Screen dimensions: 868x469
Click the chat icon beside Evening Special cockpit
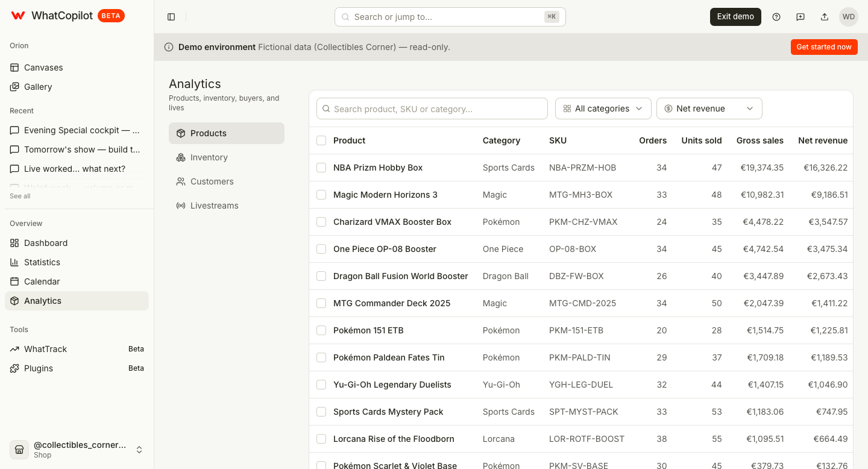[14, 130]
